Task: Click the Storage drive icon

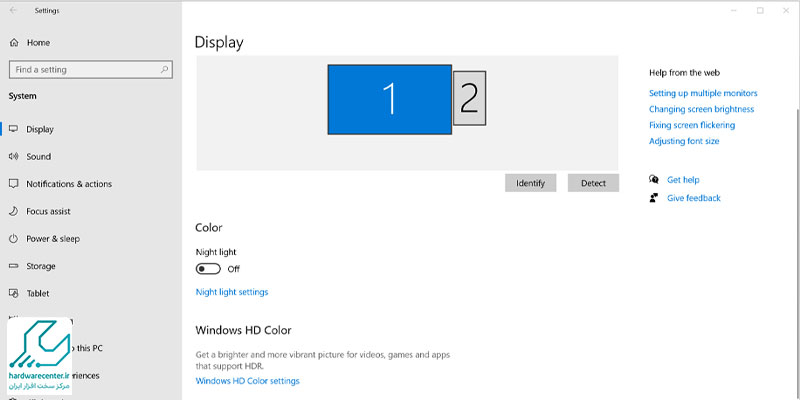Action: click(x=14, y=266)
